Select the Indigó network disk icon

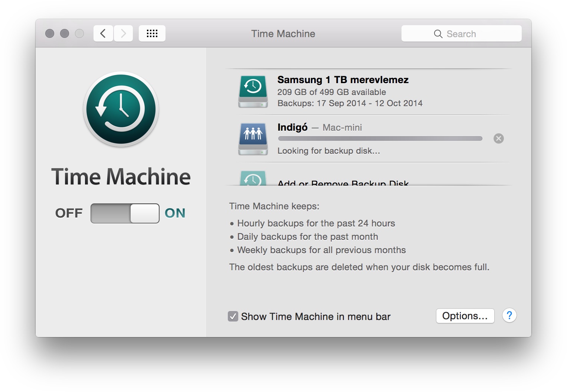pyautogui.click(x=253, y=139)
